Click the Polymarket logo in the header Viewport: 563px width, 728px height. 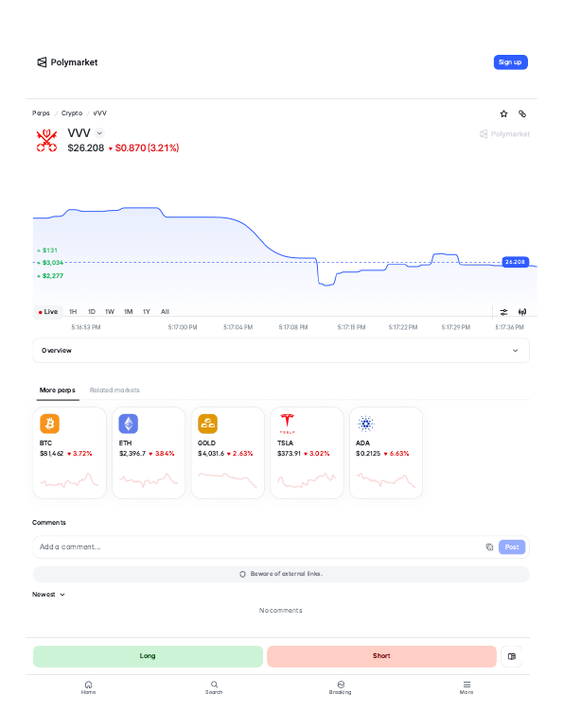coord(67,62)
